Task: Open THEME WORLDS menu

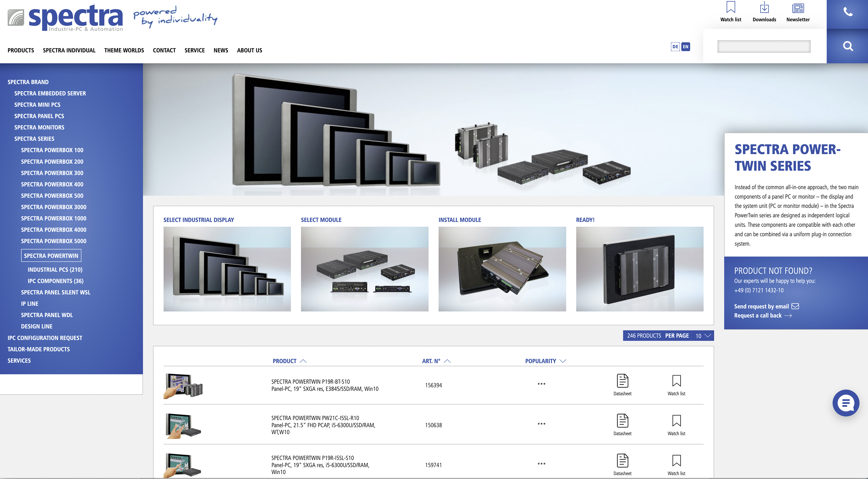Action: (124, 50)
